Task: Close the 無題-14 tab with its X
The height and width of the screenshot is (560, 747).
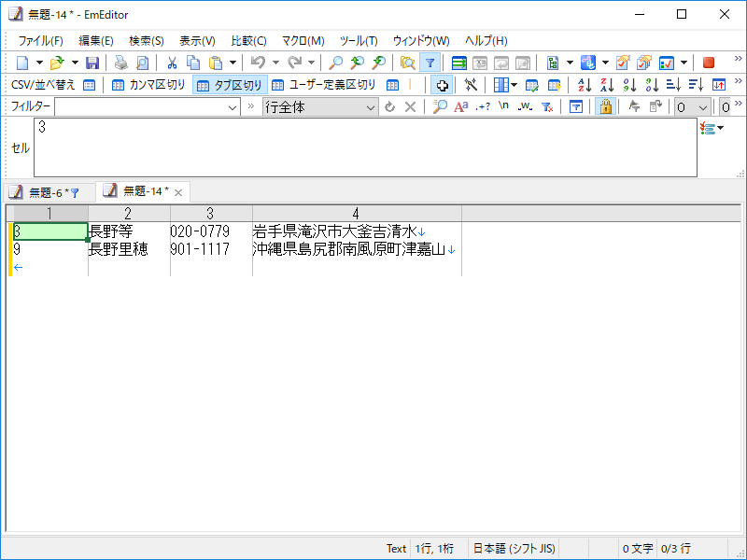Action: point(178,192)
